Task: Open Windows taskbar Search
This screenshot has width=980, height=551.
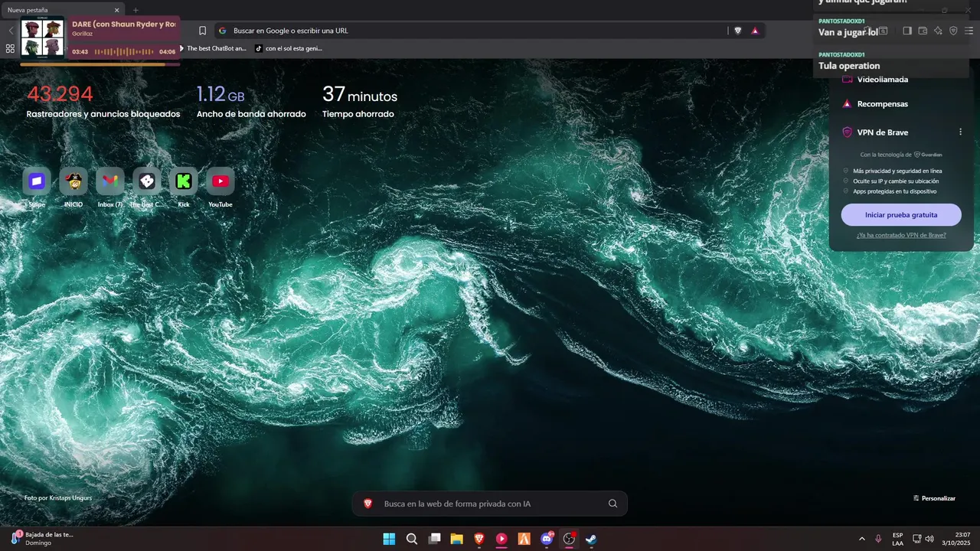Action: click(412, 539)
